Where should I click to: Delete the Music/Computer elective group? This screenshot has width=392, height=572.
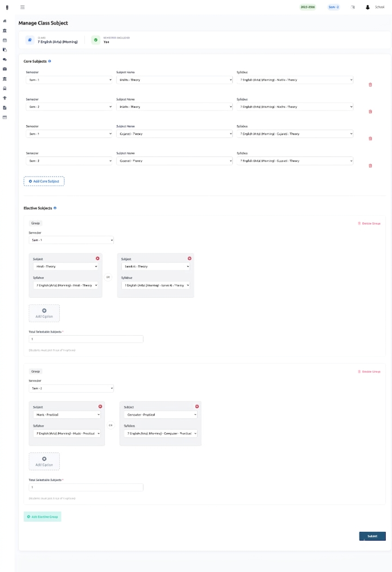pos(369,372)
